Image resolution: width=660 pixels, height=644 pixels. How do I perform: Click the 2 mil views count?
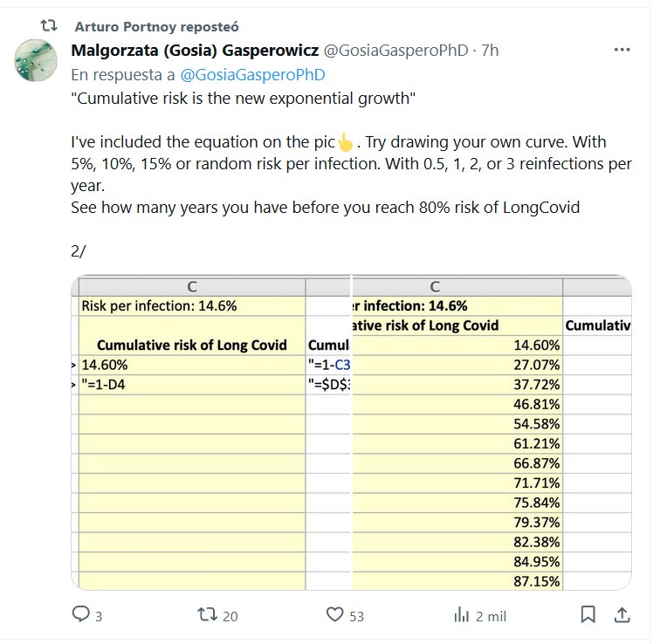[x=491, y=616]
